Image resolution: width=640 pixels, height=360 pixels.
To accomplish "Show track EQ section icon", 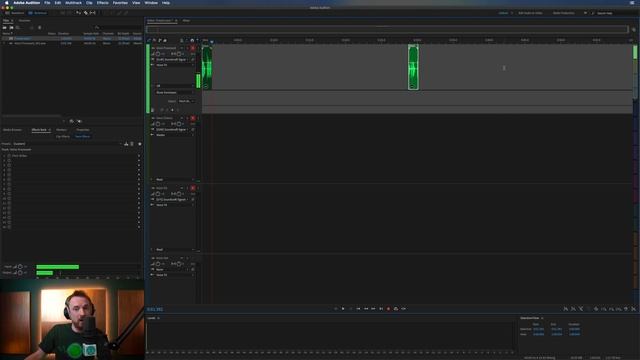I will coord(165,40).
